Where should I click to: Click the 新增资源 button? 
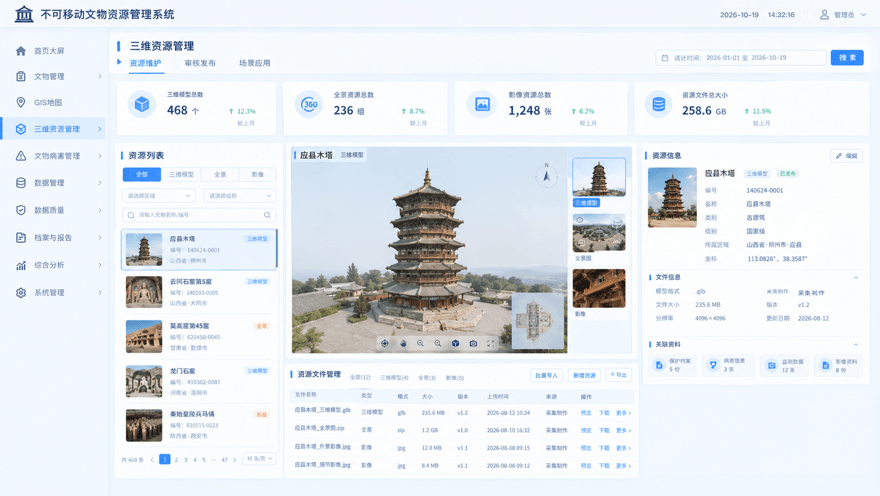click(x=584, y=375)
